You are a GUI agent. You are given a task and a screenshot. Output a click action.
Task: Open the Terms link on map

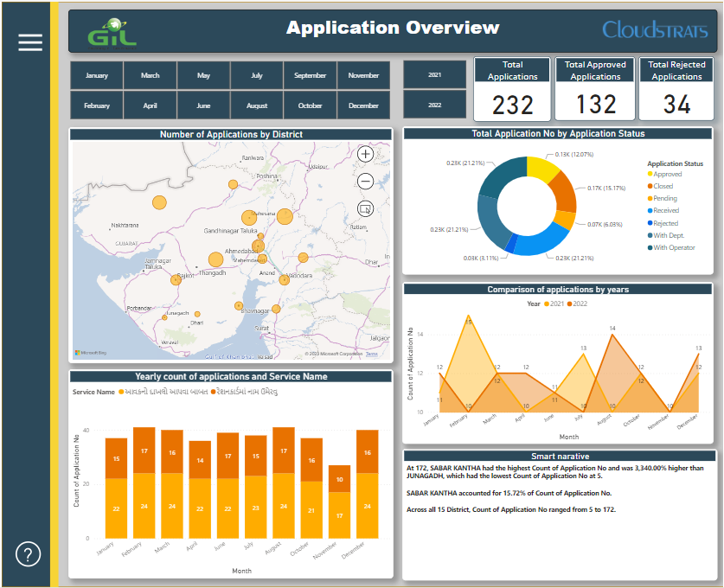[371, 354]
